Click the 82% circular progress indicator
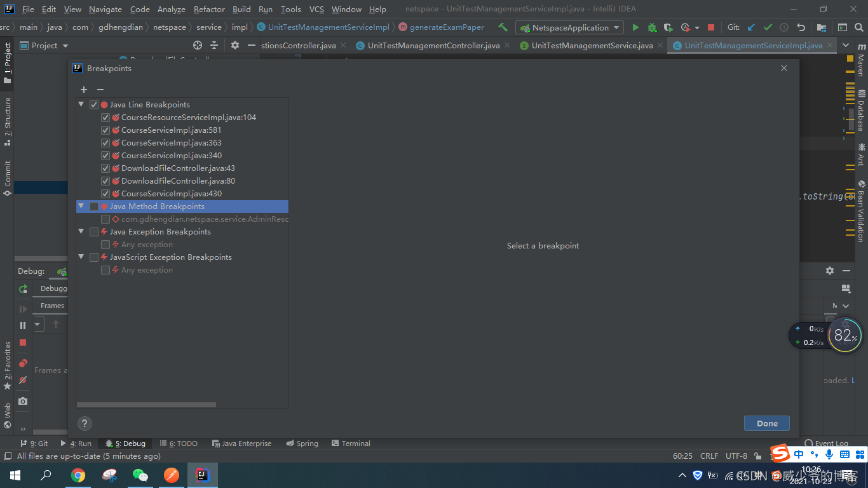The image size is (868, 488). coord(845,335)
